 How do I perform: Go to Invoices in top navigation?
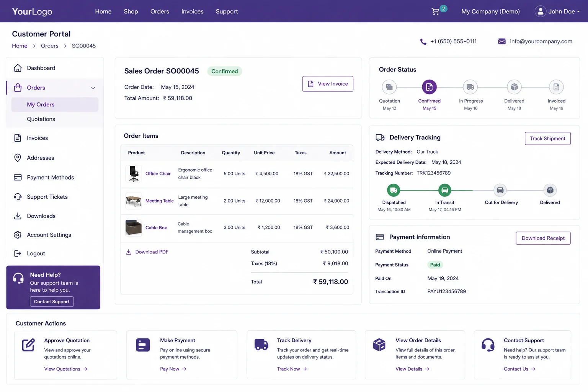pyautogui.click(x=192, y=11)
